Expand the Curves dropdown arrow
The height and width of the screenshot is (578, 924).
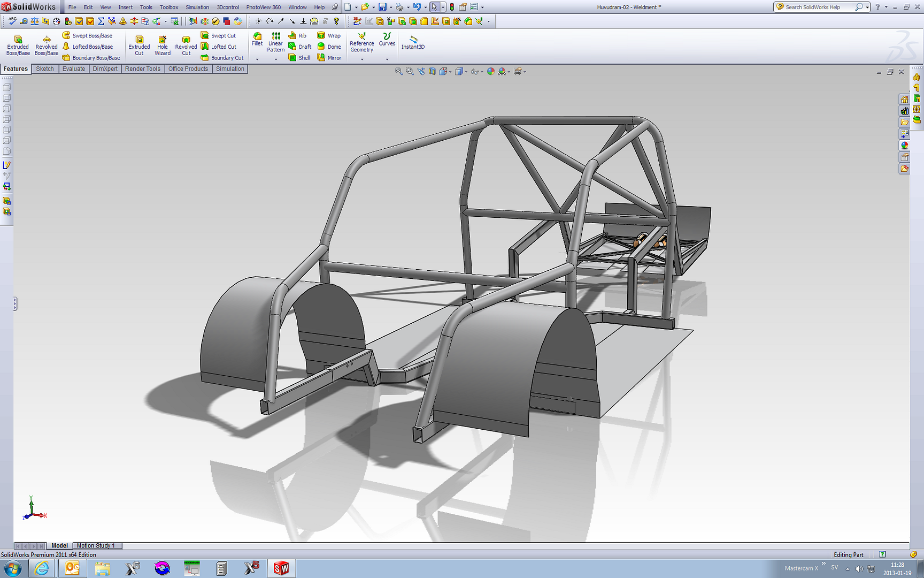pyautogui.click(x=387, y=59)
